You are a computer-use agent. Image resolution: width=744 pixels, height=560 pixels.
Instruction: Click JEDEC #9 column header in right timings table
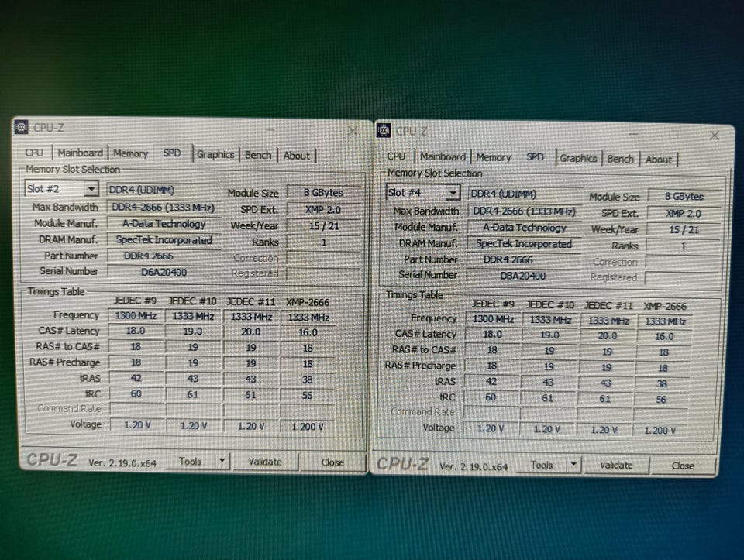pyautogui.click(x=493, y=304)
